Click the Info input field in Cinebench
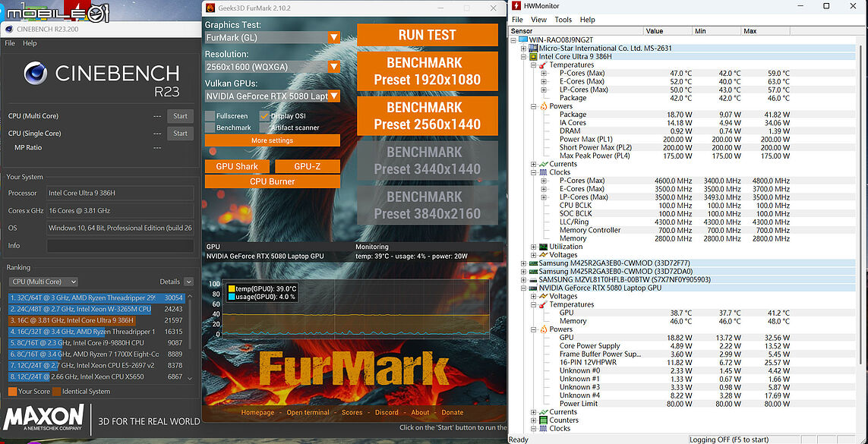The image size is (868, 444). coord(120,245)
